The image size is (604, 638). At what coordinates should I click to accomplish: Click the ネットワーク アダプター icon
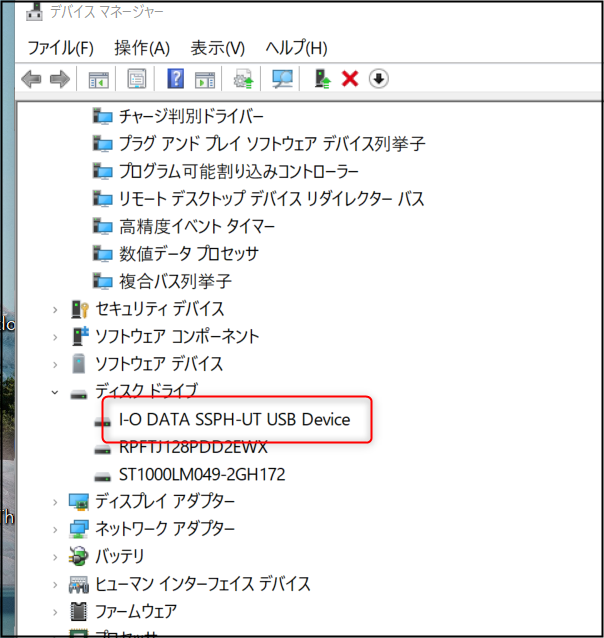[79, 529]
